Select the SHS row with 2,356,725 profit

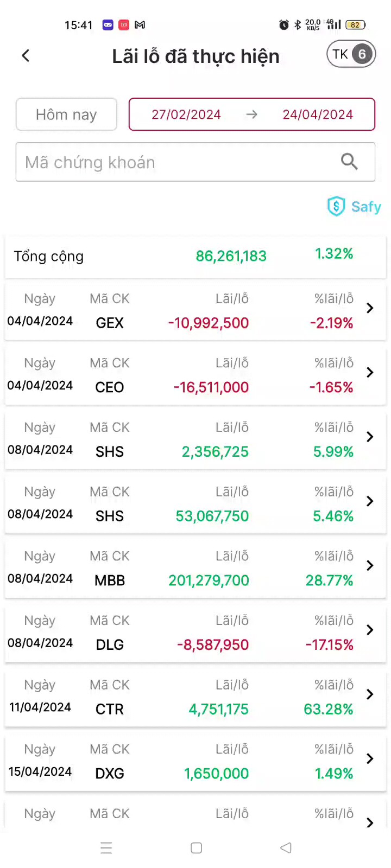tap(195, 441)
